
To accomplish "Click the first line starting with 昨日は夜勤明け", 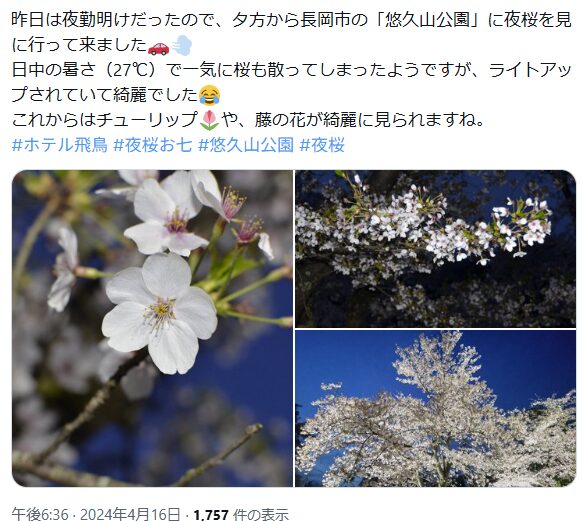I will 291,20.
